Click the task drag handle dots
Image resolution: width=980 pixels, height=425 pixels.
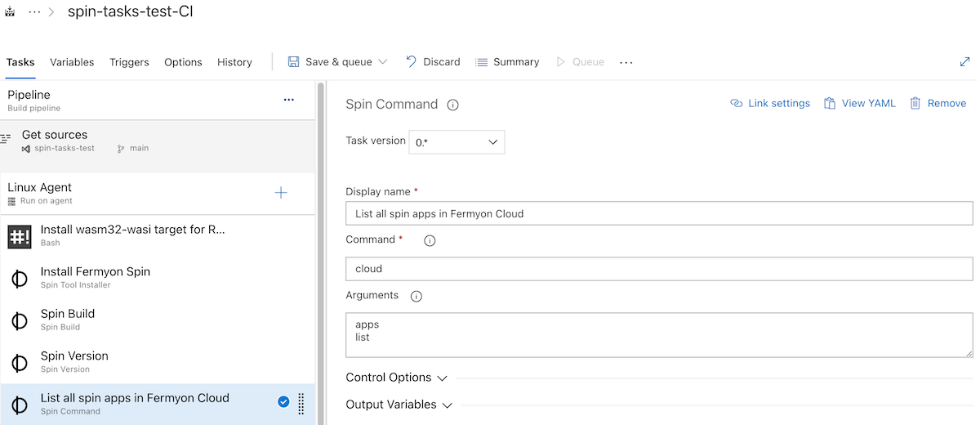click(x=301, y=404)
